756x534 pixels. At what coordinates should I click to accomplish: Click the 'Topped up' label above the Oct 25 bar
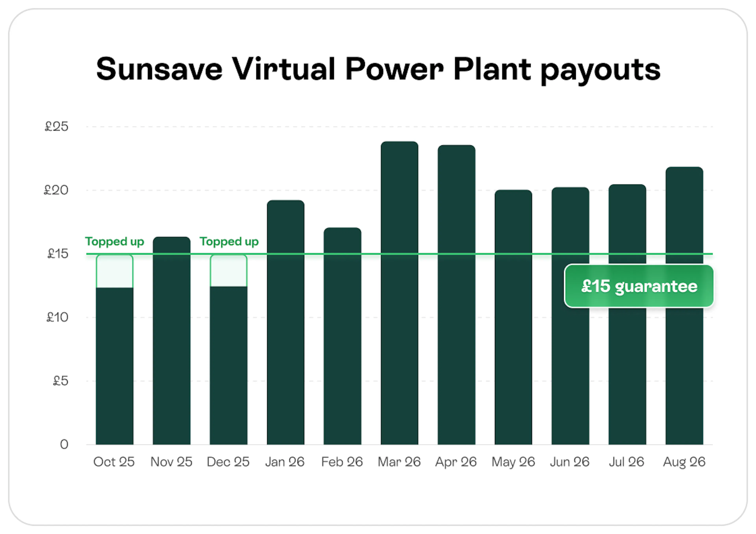[115, 242]
